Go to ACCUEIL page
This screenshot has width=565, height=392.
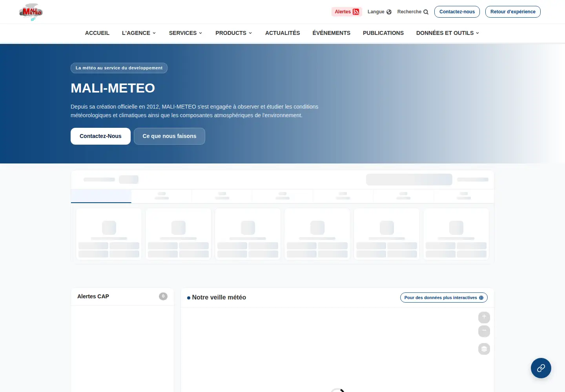(97, 33)
